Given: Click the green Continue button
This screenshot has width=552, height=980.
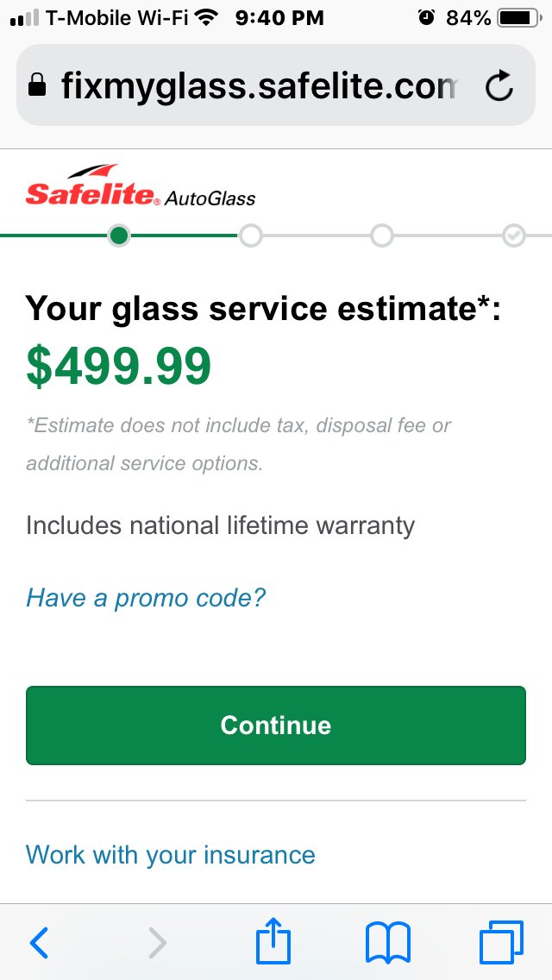Looking at the screenshot, I should 276,725.
